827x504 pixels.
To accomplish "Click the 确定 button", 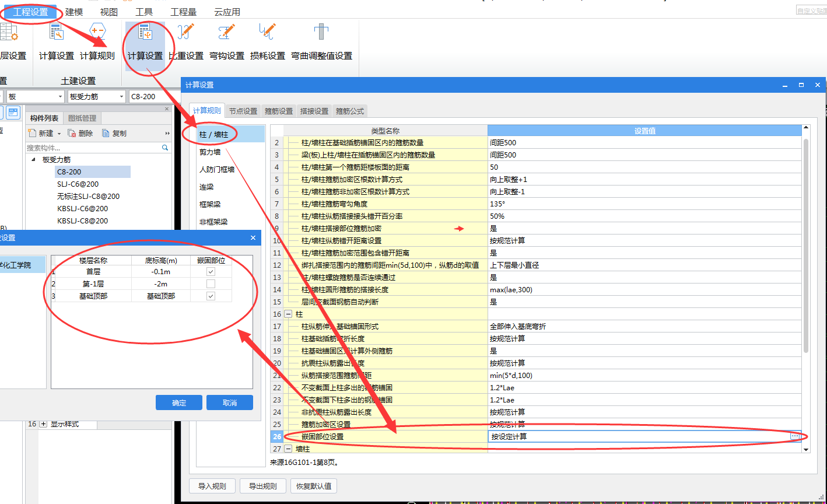I will point(179,402).
